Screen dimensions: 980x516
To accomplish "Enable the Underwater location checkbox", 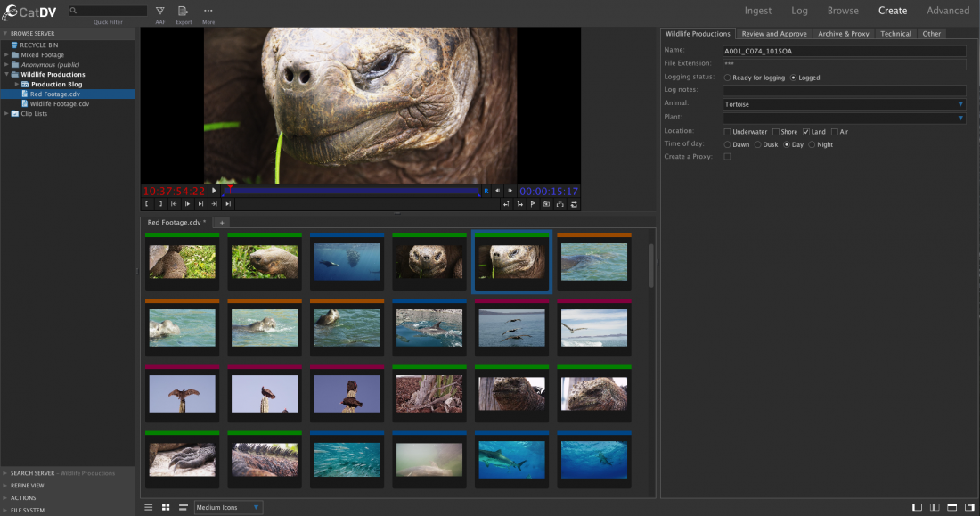I will 728,132.
